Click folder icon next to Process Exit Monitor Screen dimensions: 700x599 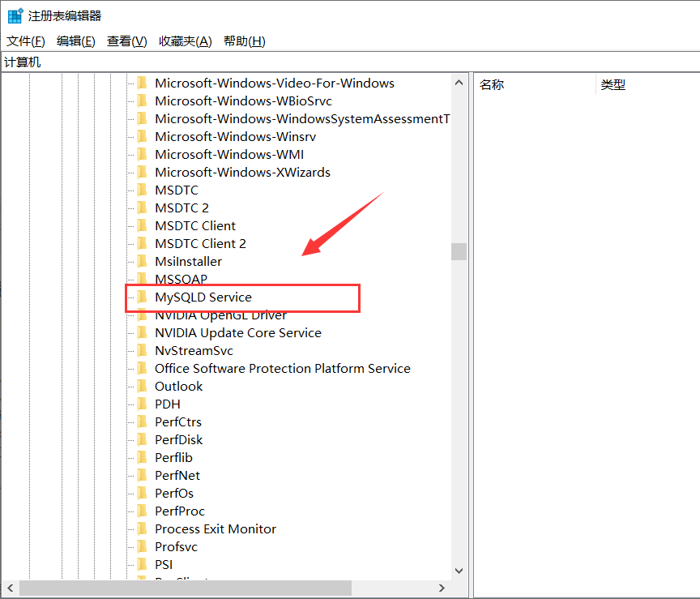pos(142,528)
